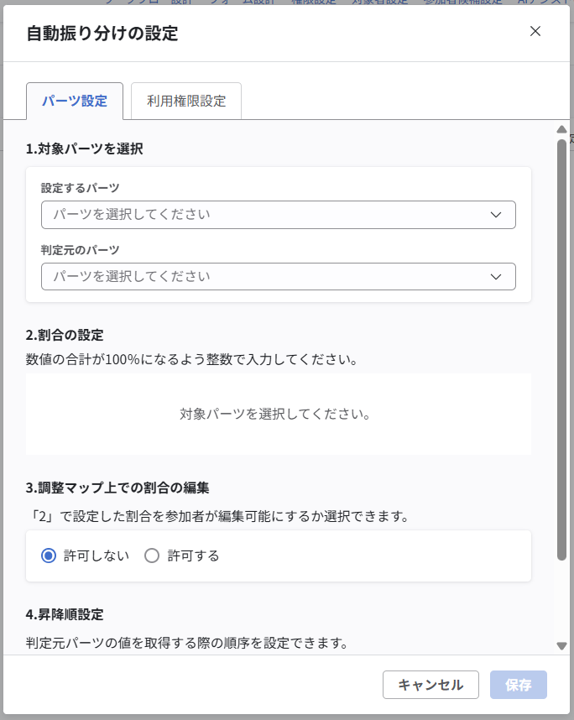Screen dimensions: 574x720
Task: Click the キャンセル button
Action: (431, 685)
